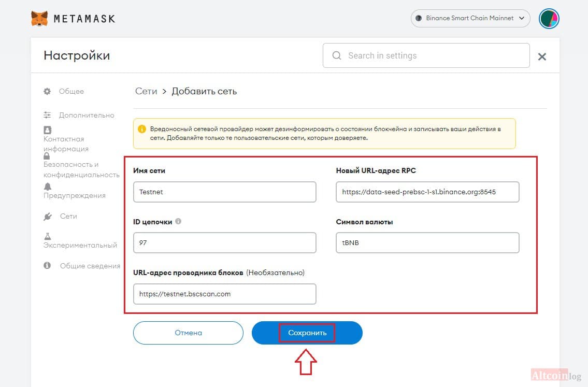
Task: Click the MetaMask fox logo
Action: pos(39,18)
